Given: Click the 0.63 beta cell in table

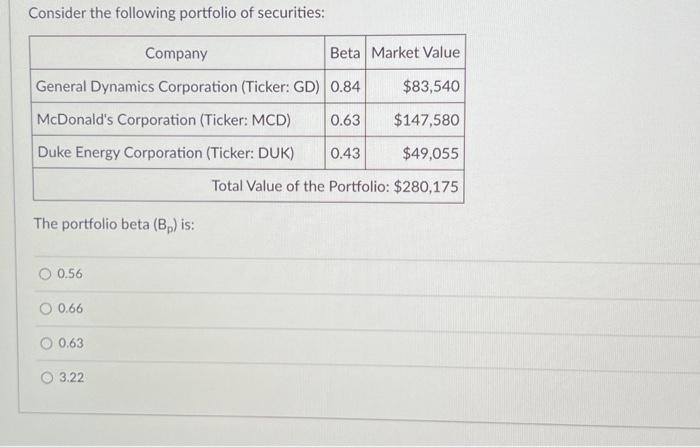Looking at the screenshot, I should [x=345, y=120].
